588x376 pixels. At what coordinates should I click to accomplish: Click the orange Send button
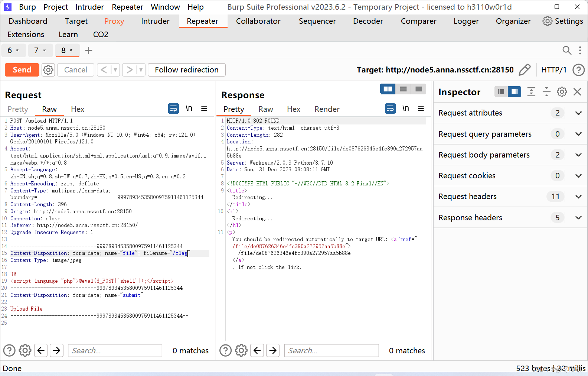(22, 70)
